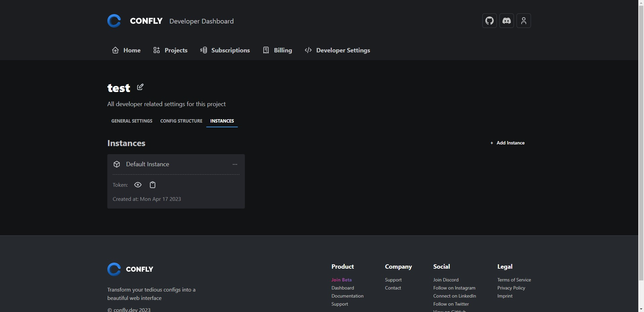Switch to the Config Structure tab

(181, 121)
